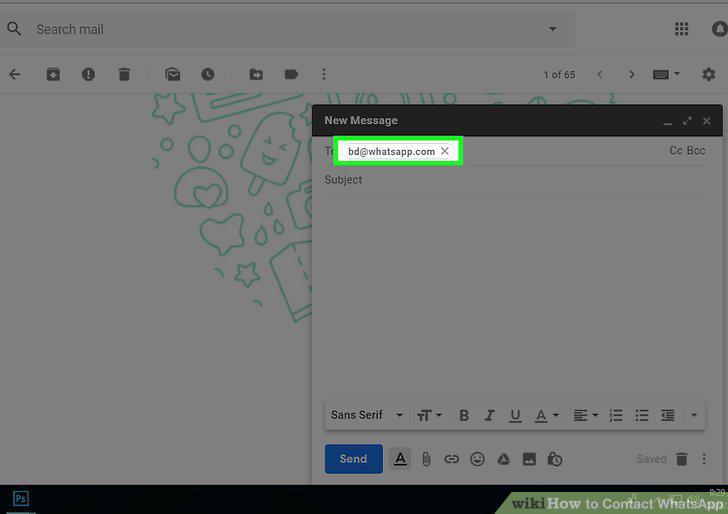
Task: Go back to the inbox arrow
Action: tap(15, 74)
